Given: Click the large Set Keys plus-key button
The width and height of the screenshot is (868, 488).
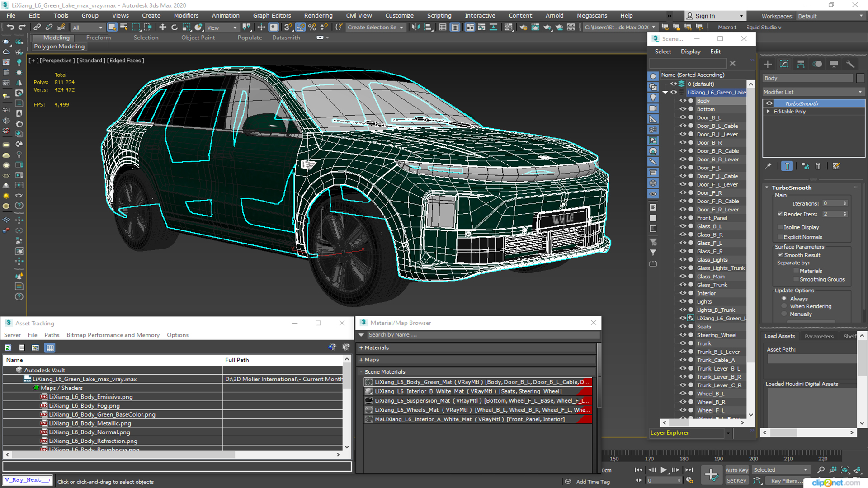Looking at the screenshot, I should click(711, 475).
